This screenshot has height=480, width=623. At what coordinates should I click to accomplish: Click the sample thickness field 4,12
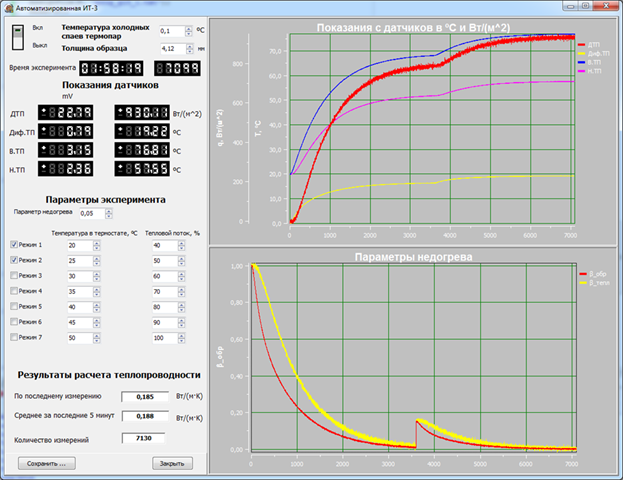pyautogui.click(x=173, y=49)
